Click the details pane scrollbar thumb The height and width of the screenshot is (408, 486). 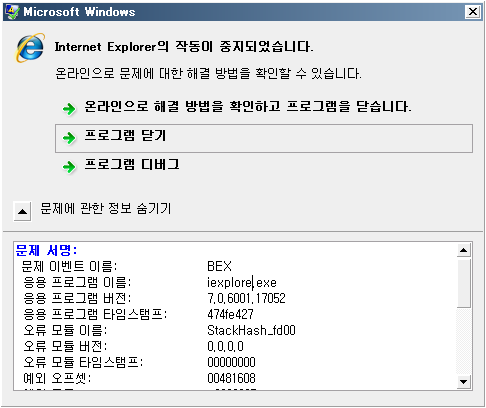click(x=463, y=283)
